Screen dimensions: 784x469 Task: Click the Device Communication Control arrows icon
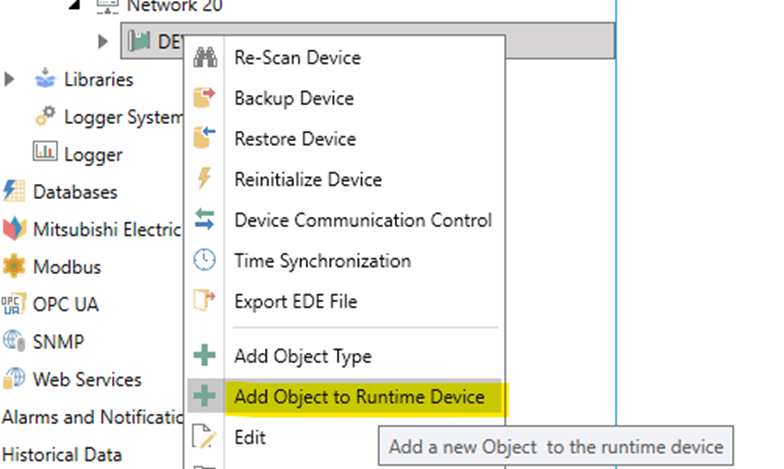[204, 220]
